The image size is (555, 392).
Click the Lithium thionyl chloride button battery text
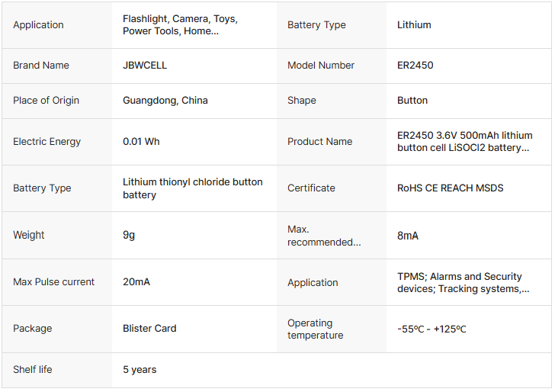click(x=192, y=188)
